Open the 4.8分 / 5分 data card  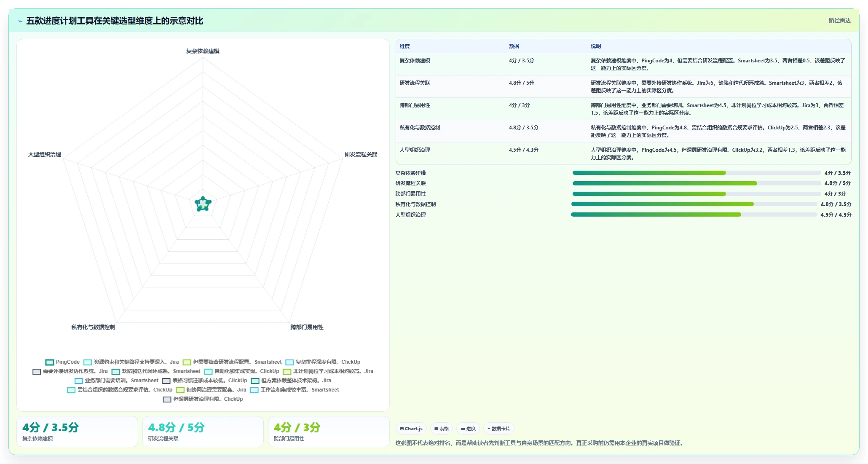pyautogui.click(x=203, y=432)
